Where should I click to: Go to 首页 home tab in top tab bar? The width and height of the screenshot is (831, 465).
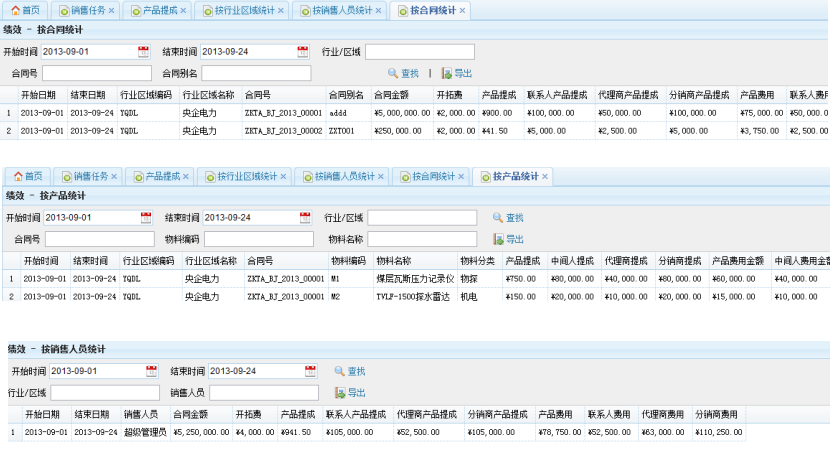pos(25,11)
